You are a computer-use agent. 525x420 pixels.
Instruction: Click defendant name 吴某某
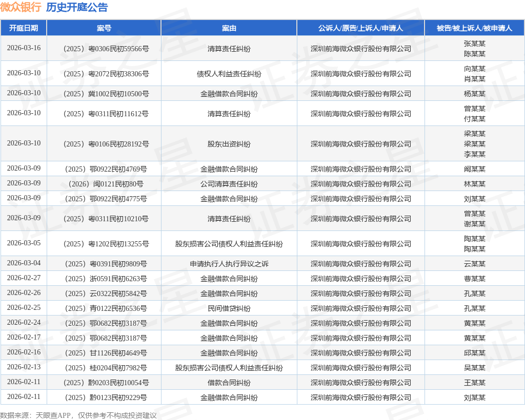(474, 368)
